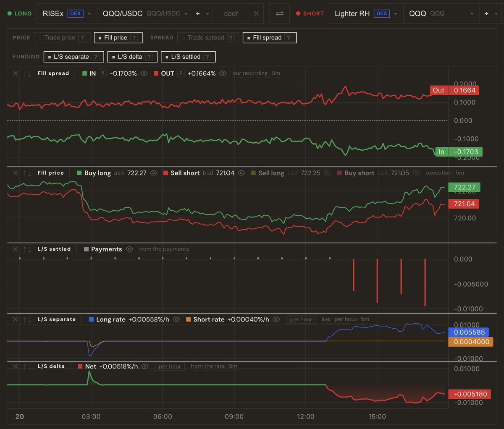504x429 pixels.
Task: Click the 12:00 time axis label
Action: [x=306, y=417]
